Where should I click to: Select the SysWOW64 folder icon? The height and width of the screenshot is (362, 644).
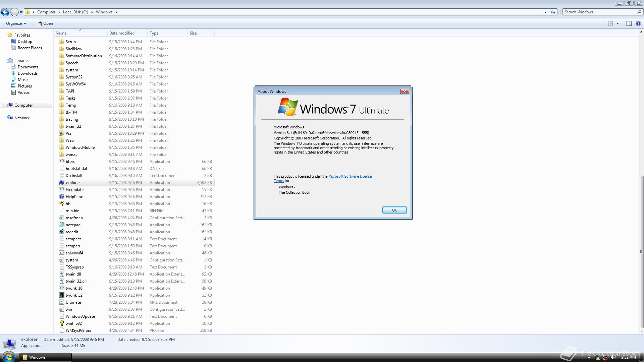point(61,84)
